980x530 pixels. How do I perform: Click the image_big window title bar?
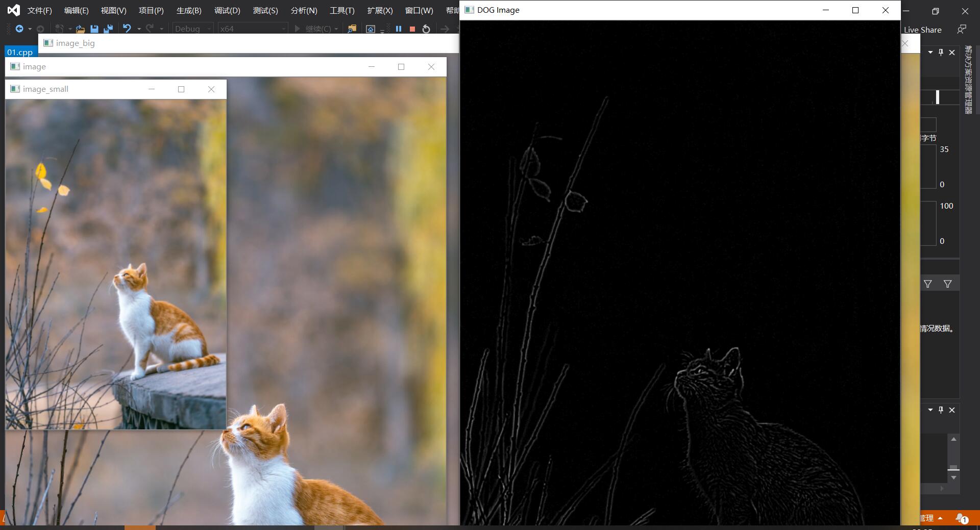[x=249, y=43]
